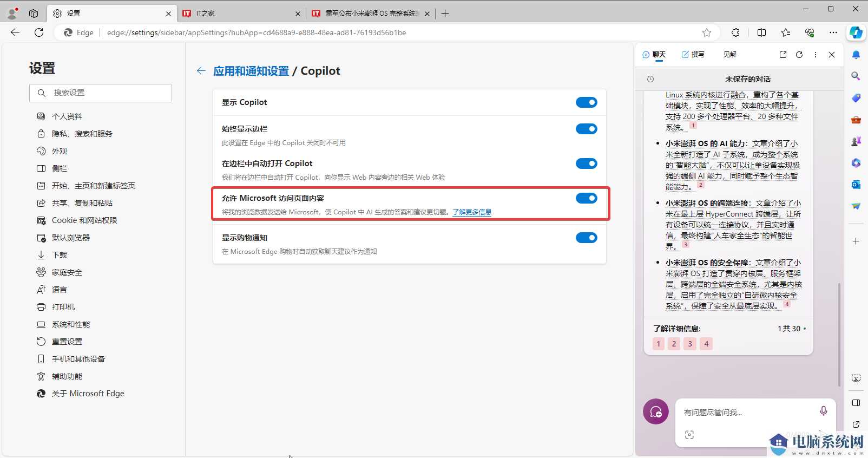
Task: Open the profile avatar icon
Action: tap(12, 13)
